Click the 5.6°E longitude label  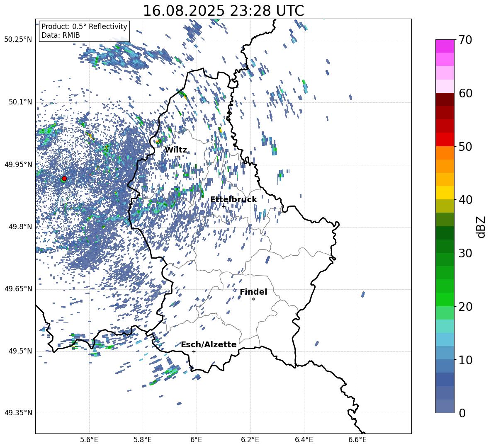(x=89, y=440)
